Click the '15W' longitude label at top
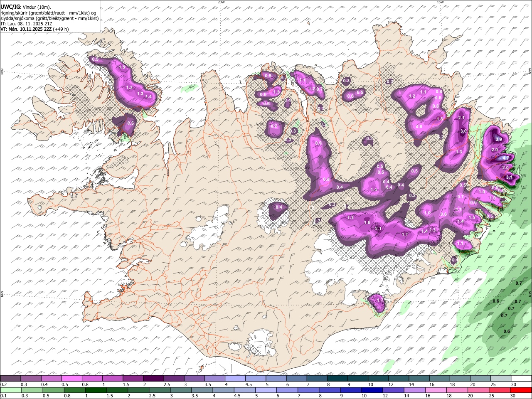 click(440, 2)
